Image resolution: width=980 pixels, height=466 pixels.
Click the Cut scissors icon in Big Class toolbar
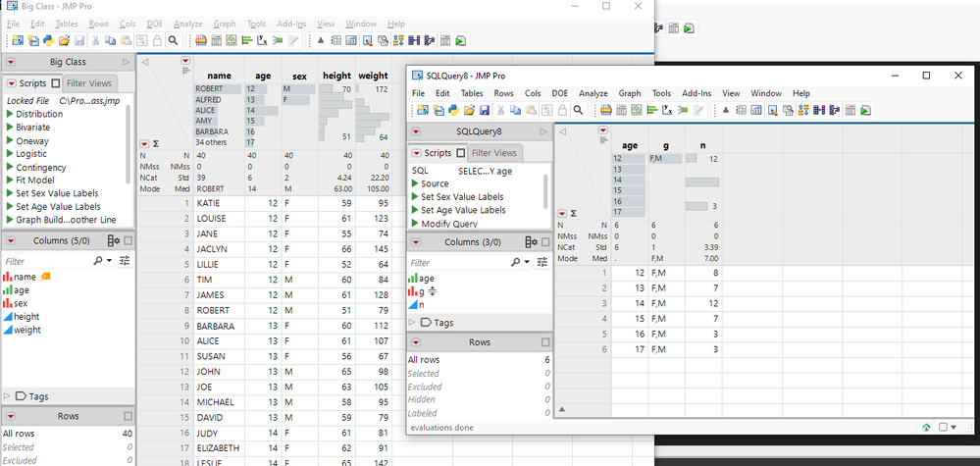click(95, 40)
